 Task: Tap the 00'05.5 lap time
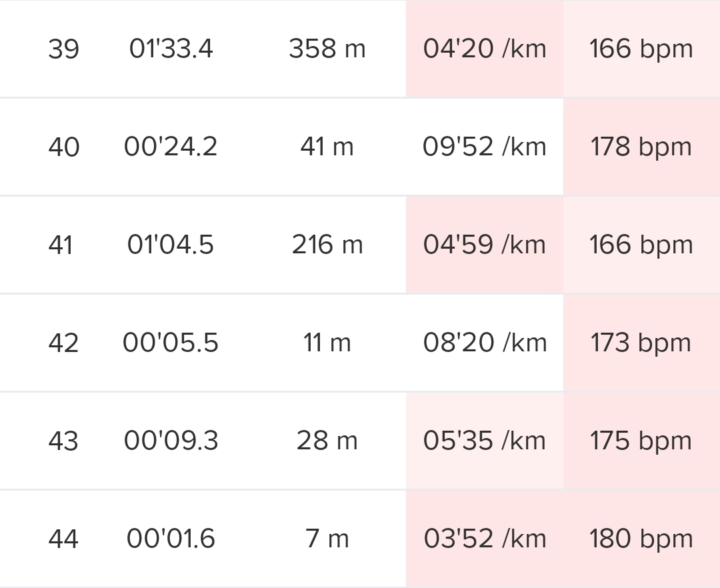click(171, 343)
